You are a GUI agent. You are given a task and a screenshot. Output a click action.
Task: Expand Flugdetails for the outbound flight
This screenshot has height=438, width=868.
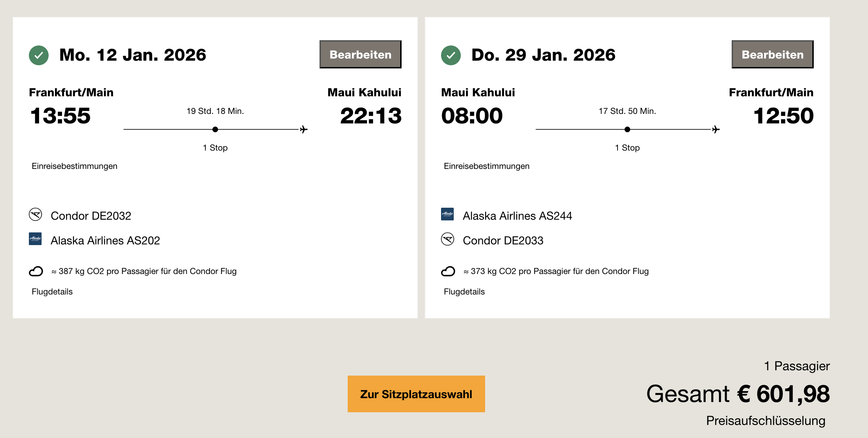point(52,292)
